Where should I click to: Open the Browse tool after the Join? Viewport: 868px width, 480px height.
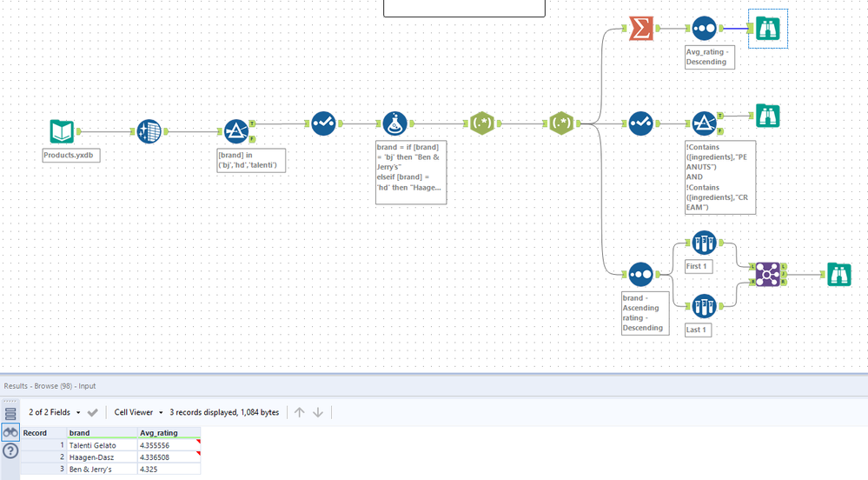tap(839, 275)
